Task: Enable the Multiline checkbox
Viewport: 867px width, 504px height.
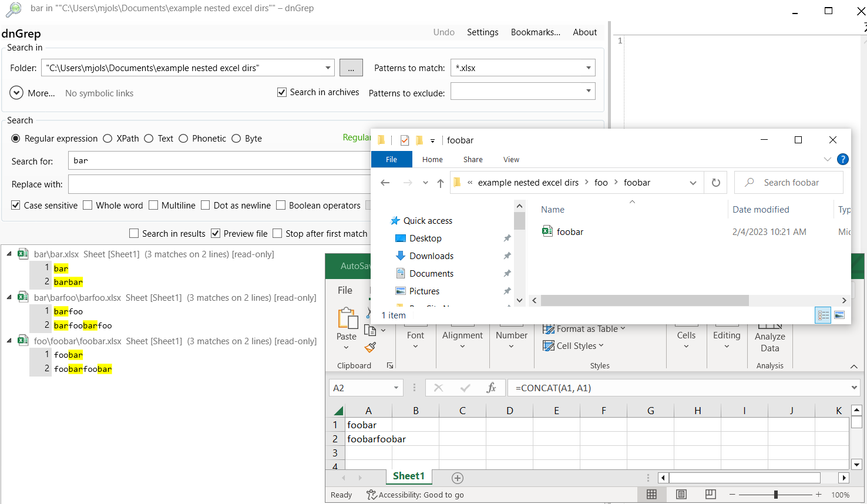Action: point(153,205)
